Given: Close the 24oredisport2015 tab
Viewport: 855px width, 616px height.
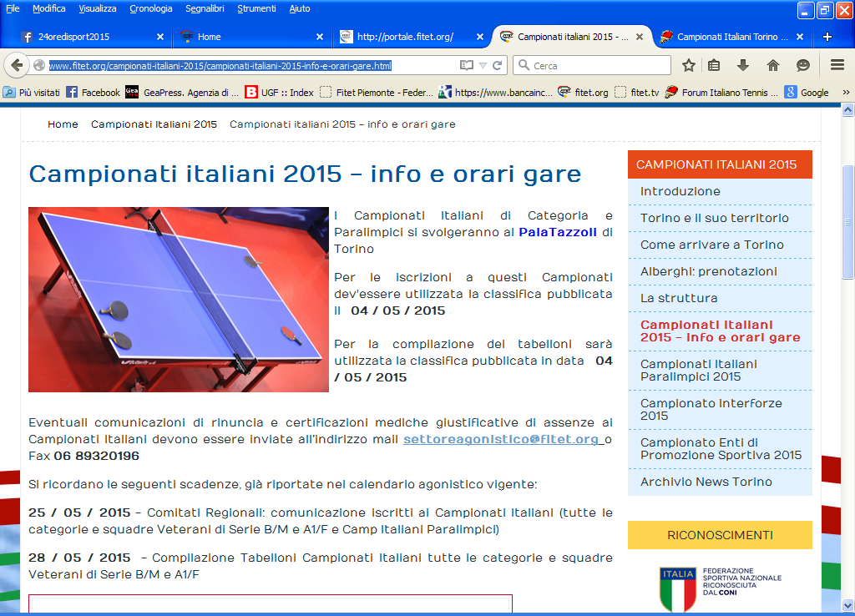Looking at the screenshot, I should tap(160, 37).
